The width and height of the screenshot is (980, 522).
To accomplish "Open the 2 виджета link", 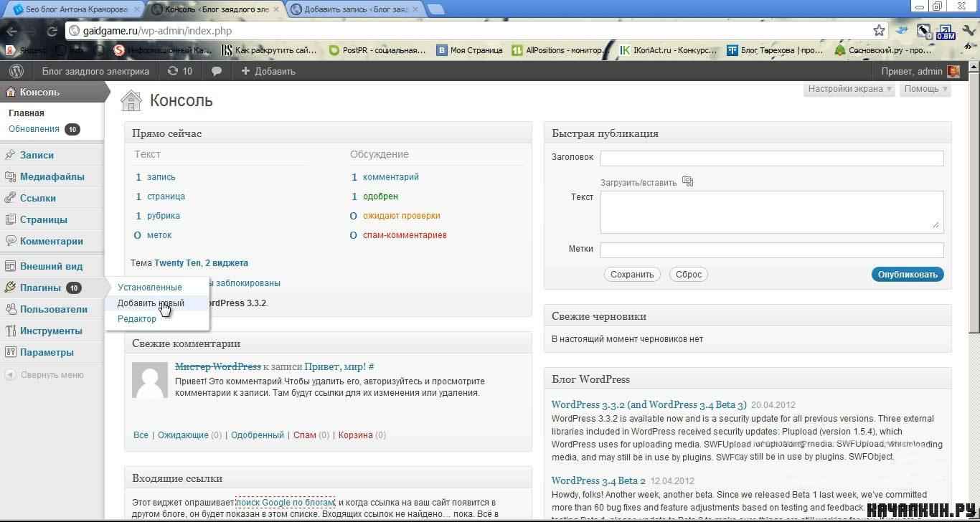I will 227,263.
